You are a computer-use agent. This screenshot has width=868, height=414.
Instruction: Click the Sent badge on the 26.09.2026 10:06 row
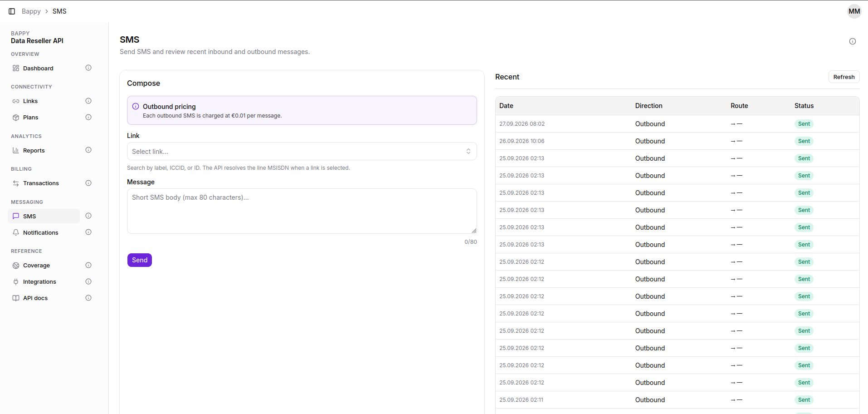(804, 141)
